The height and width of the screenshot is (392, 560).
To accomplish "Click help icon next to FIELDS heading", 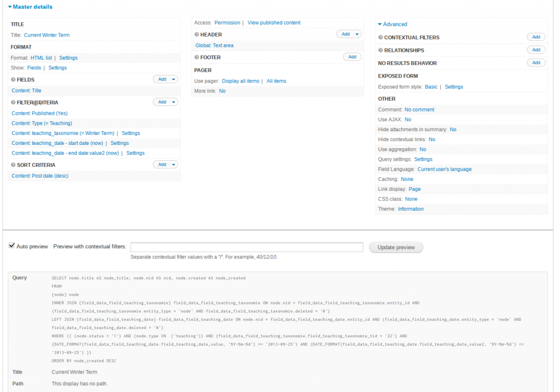I will point(13,80).
